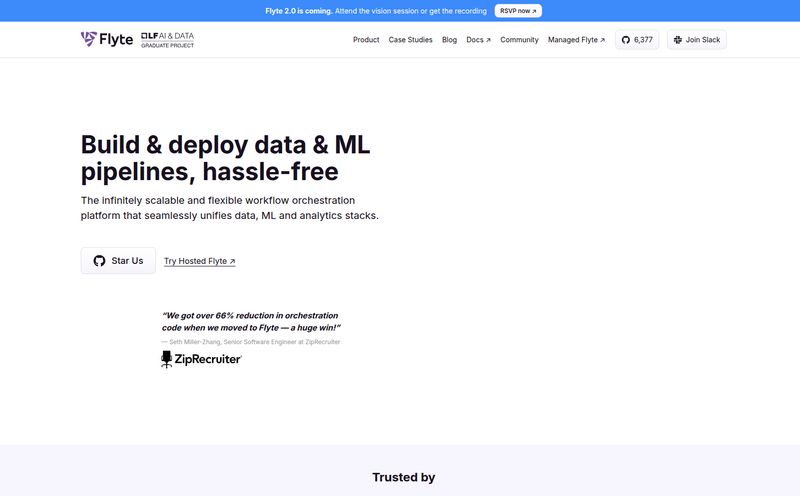Click the Trusted by section heading
Viewport: 800px width, 496px height.
click(403, 477)
